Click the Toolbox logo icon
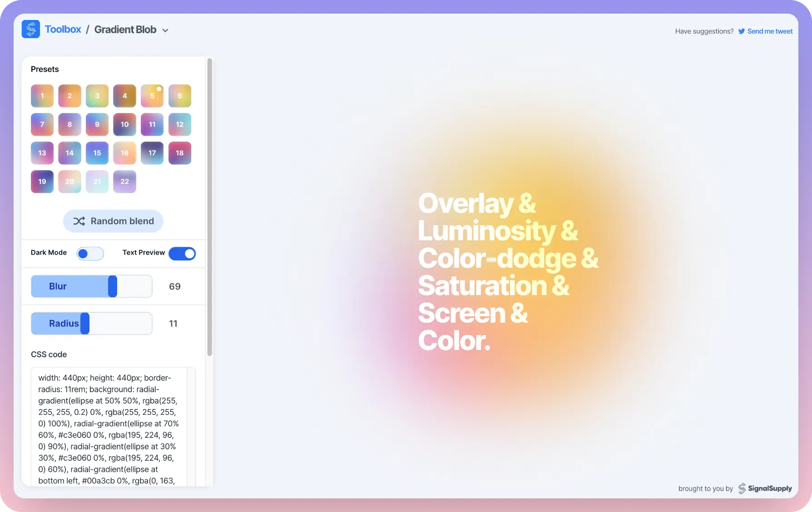This screenshot has height=512, width=812. pyautogui.click(x=31, y=30)
